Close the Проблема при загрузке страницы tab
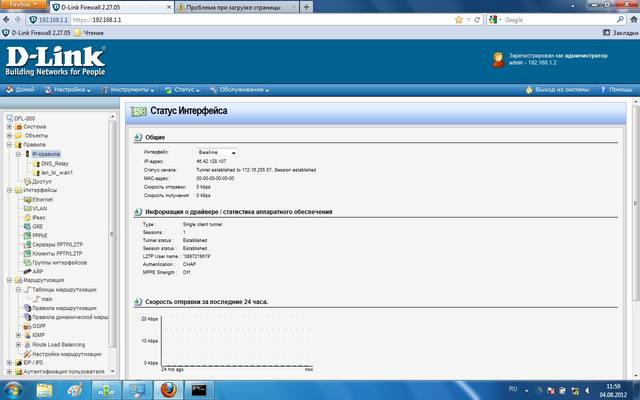The height and width of the screenshot is (400, 640). pos(293,7)
